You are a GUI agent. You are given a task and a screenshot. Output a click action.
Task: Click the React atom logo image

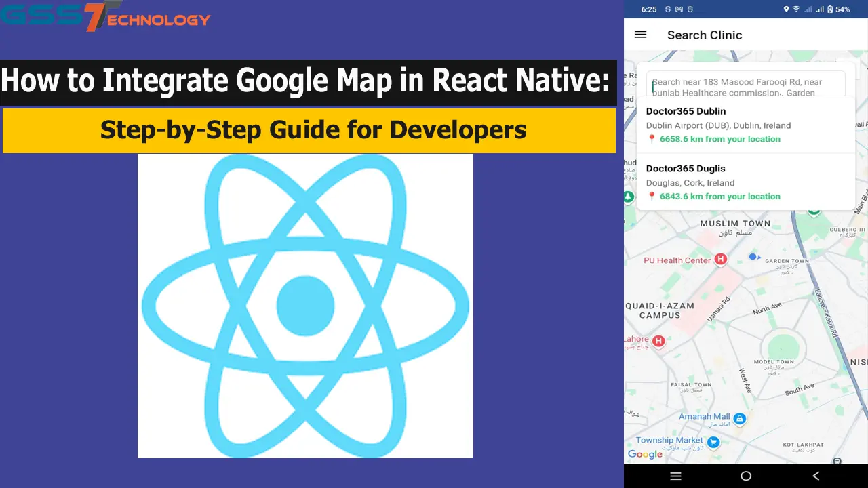coord(305,306)
